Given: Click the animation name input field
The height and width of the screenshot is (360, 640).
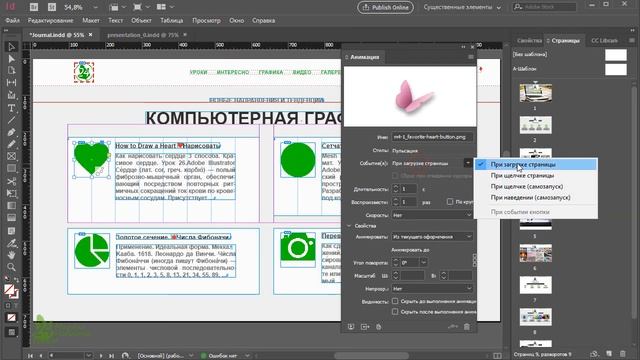Looking at the screenshot, I should 432,137.
